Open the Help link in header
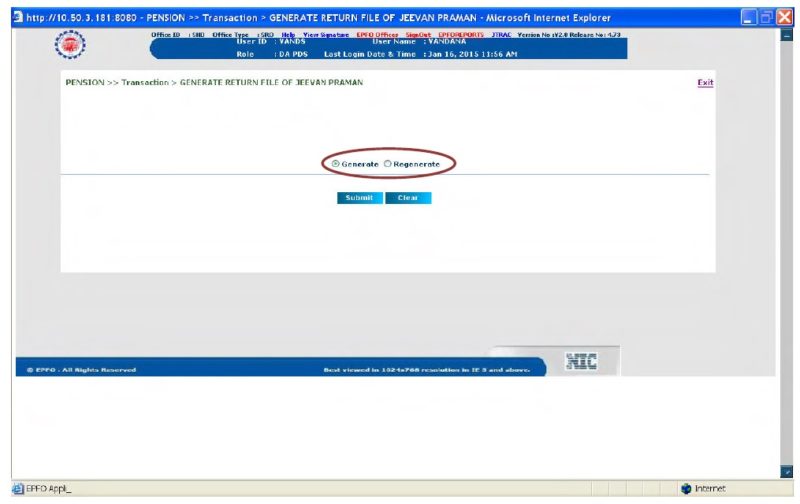Viewport: 800px width, 504px height. tap(287, 34)
